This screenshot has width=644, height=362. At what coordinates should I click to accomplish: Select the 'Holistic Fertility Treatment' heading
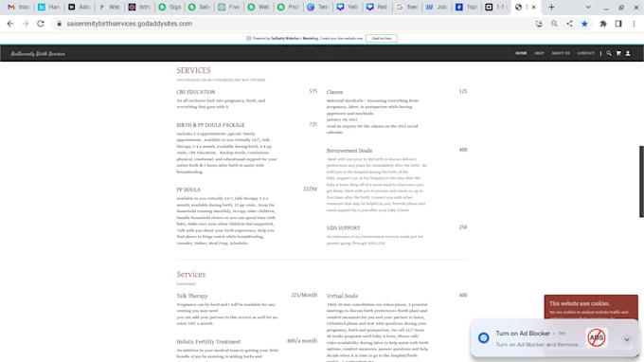208,342
